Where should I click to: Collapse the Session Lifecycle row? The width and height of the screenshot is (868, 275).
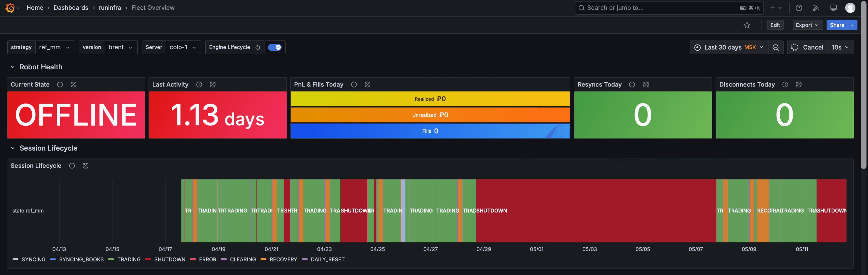point(13,148)
